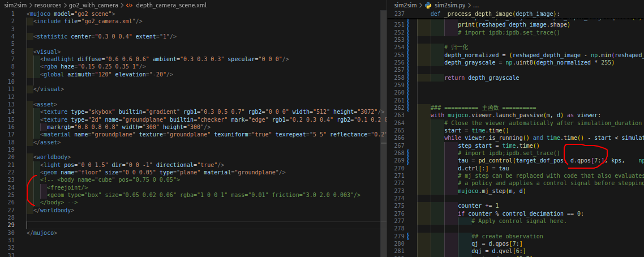644x257 pixels.
Task: Click the commented <freejoint/> line
Action: 67,187
